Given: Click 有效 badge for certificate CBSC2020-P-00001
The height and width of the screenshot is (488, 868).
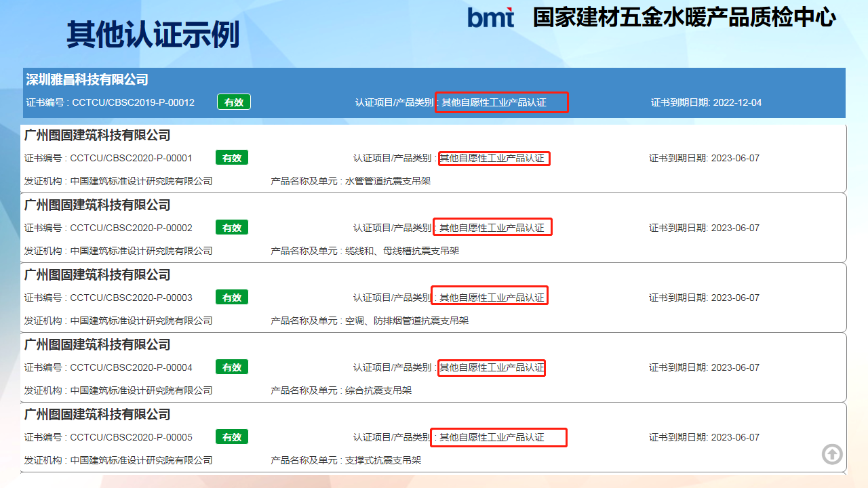Looking at the screenshot, I should (232, 157).
